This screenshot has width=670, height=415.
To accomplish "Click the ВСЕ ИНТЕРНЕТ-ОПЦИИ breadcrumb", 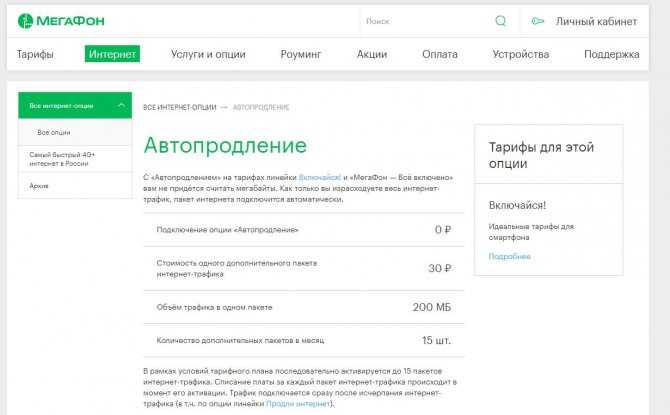I will pyautogui.click(x=179, y=107).
